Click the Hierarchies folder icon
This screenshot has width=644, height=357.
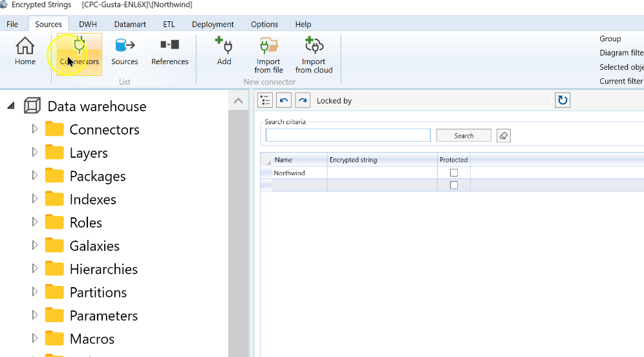[54, 268]
